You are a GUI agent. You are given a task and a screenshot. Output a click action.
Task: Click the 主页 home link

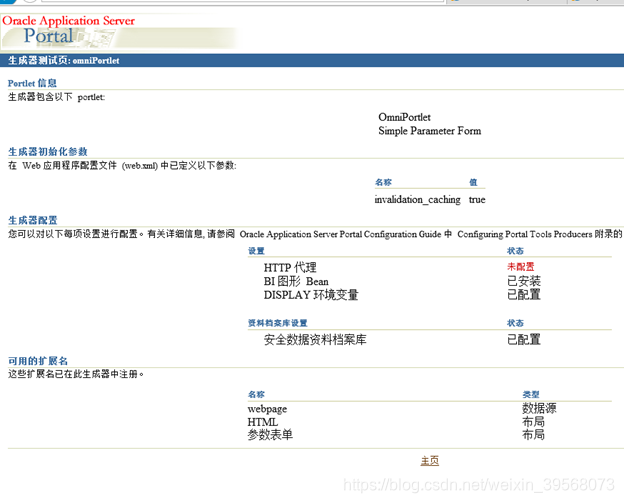(429, 461)
